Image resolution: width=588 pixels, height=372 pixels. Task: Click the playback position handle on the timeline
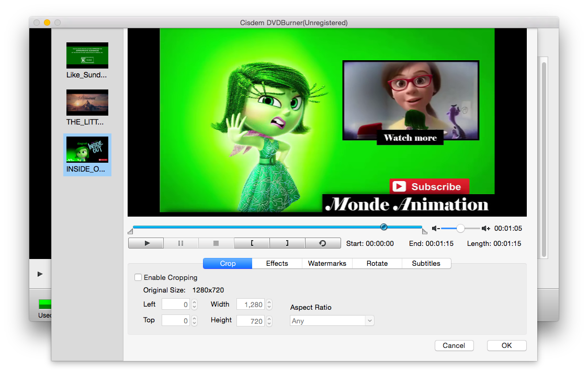coord(383,227)
